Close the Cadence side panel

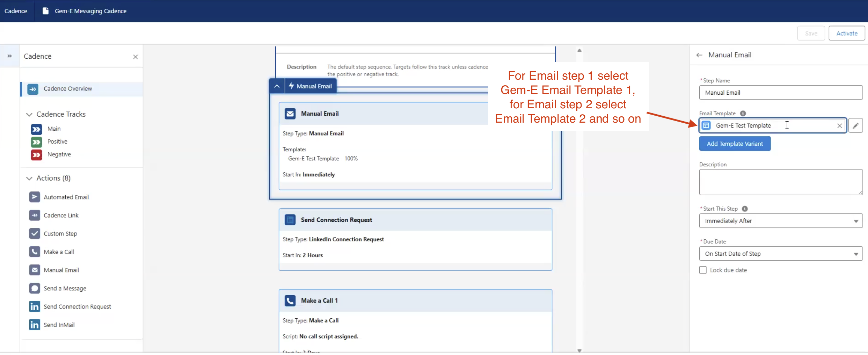(x=136, y=57)
